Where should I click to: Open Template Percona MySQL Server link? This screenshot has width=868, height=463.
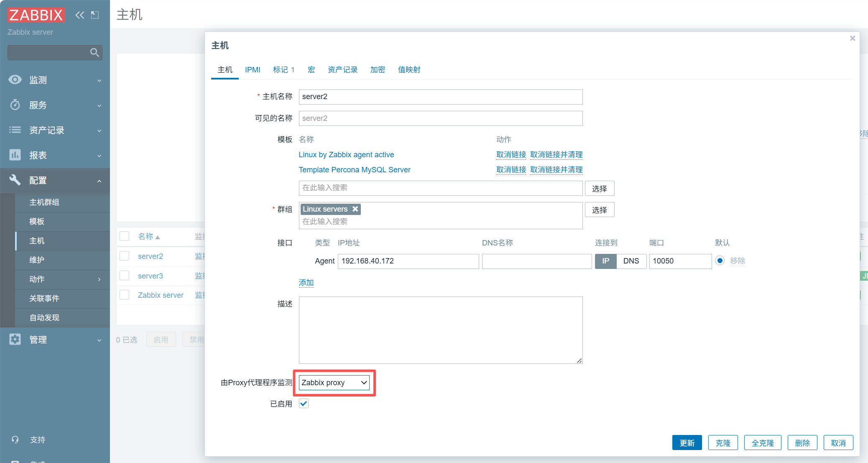(355, 170)
